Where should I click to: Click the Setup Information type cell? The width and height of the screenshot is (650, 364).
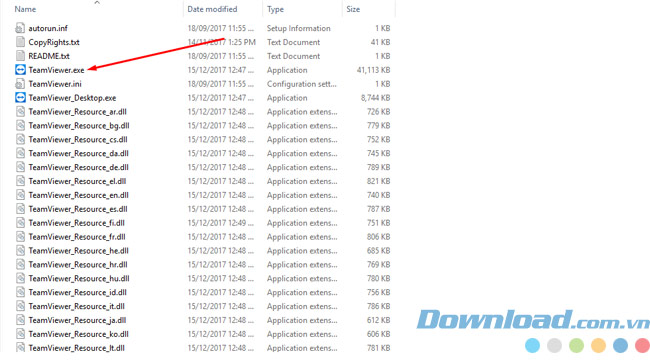pyautogui.click(x=298, y=28)
